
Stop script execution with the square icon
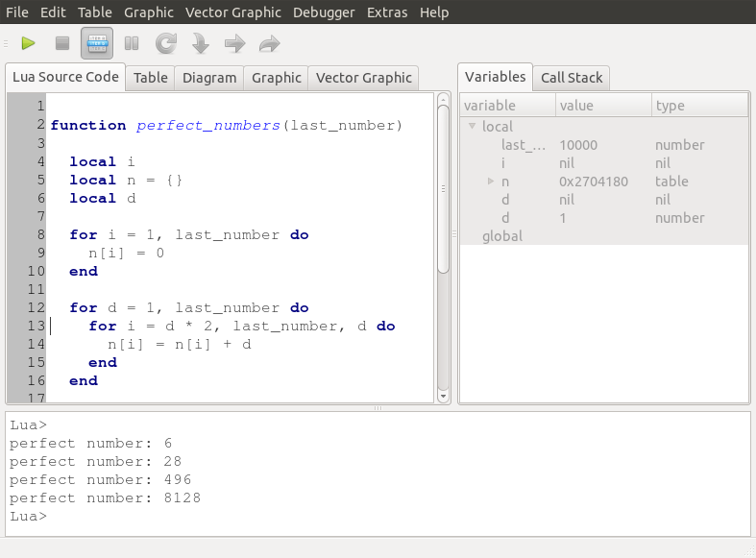[x=62, y=43]
